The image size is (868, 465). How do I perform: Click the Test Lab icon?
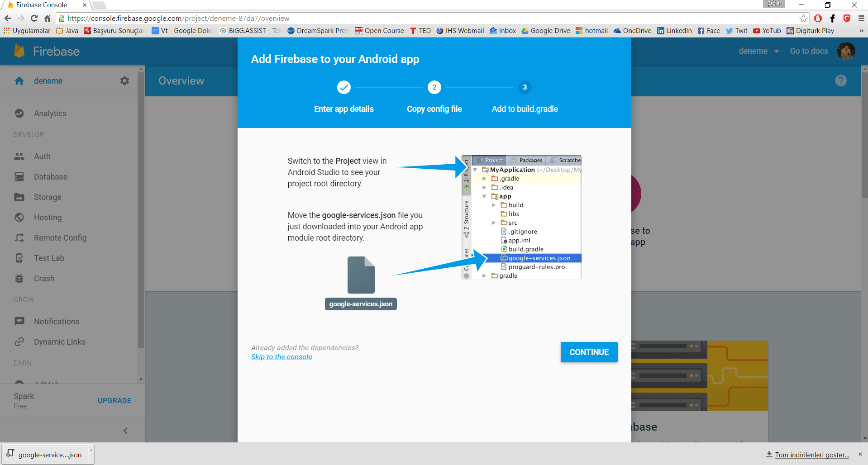pyautogui.click(x=19, y=258)
